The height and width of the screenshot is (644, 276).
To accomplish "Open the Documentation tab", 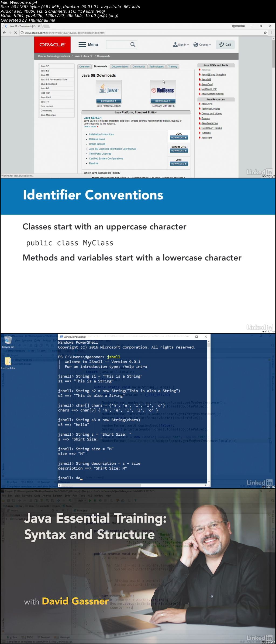I will (120, 67).
